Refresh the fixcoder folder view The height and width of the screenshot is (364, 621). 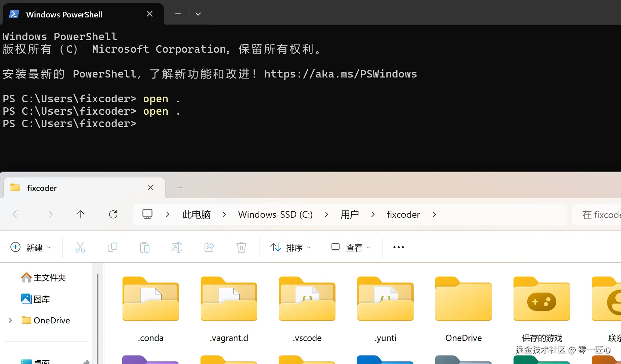pos(113,214)
